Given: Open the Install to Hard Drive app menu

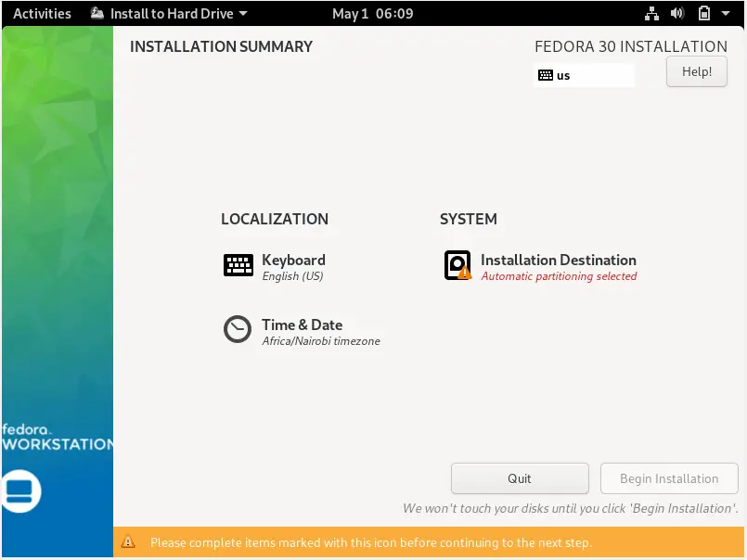Looking at the screenshot, I should tap(169, 13).
